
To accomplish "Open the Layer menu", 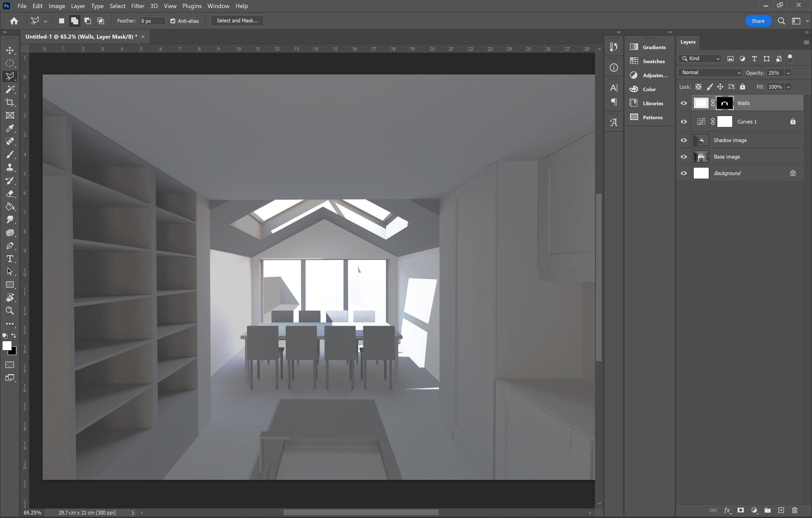I will [78, 6].
